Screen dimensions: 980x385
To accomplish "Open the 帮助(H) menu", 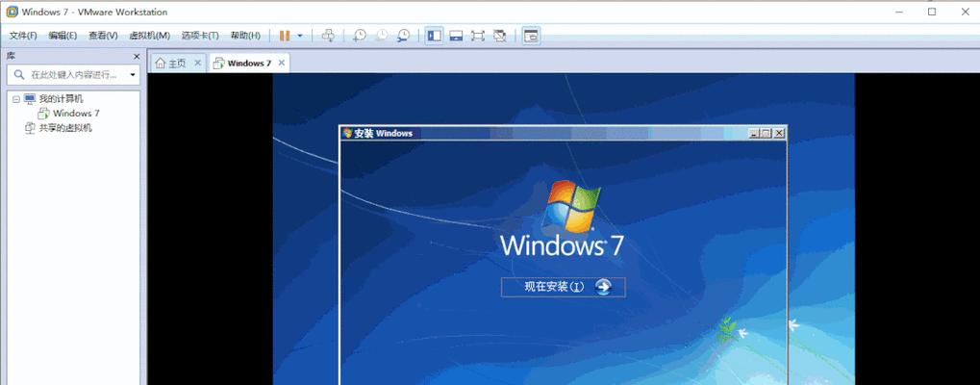I will pyautogui.click(x=245, y=36).
